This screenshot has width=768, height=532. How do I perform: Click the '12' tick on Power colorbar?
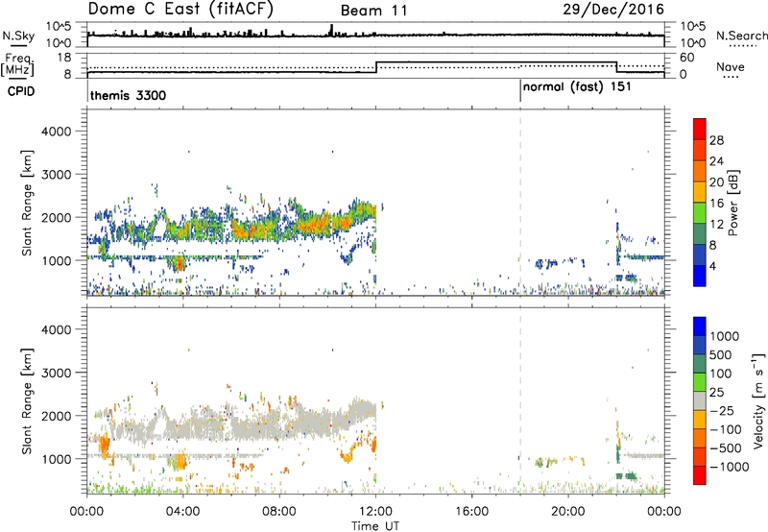coord(716,225)
